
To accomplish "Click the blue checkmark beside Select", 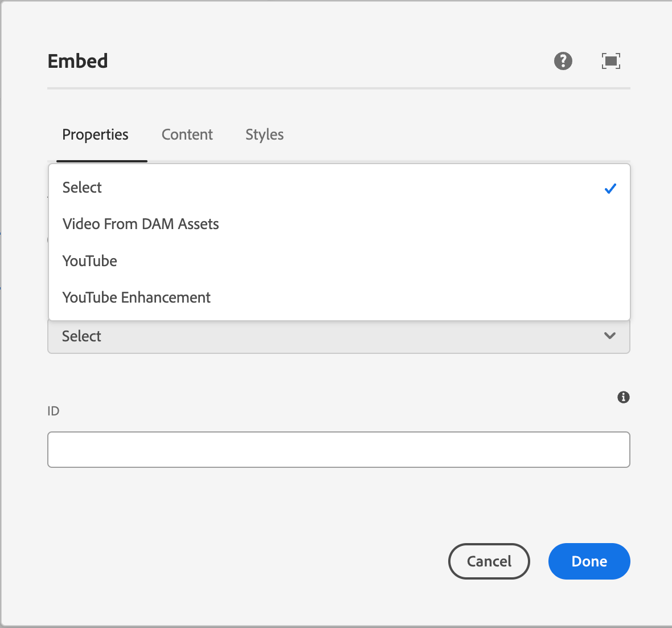I will tap(610, 188).
